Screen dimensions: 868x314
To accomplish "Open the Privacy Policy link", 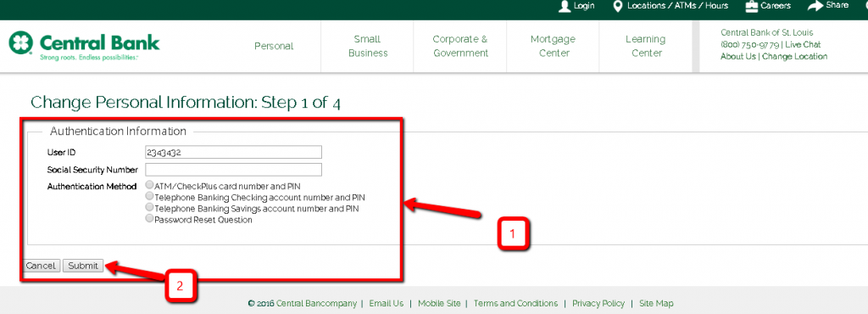I will click(598, 304).
